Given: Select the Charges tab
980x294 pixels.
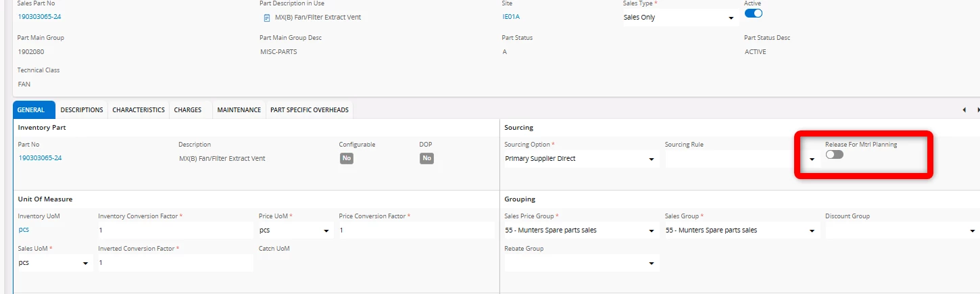Looking at the screenshot, I should point(188,110).
